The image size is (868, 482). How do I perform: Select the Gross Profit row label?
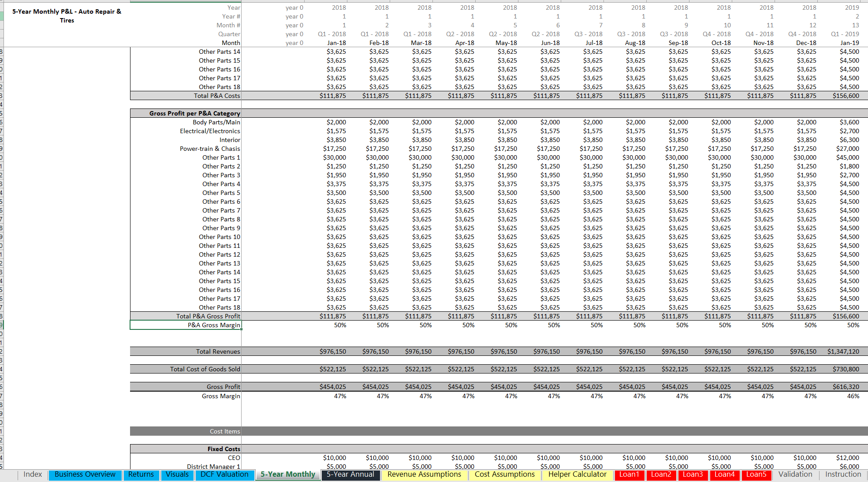(x=224, y=387)
